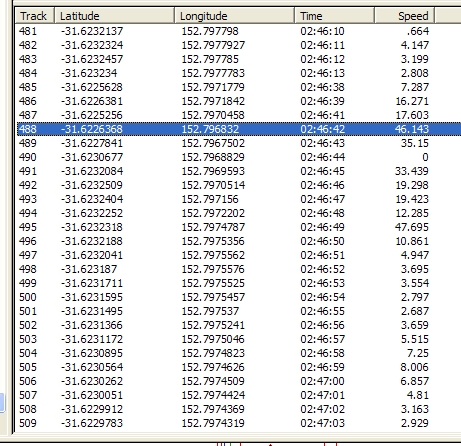The height and width of the screenshot is (446, 461).
Task: Select track point 485
Action: 239,87
